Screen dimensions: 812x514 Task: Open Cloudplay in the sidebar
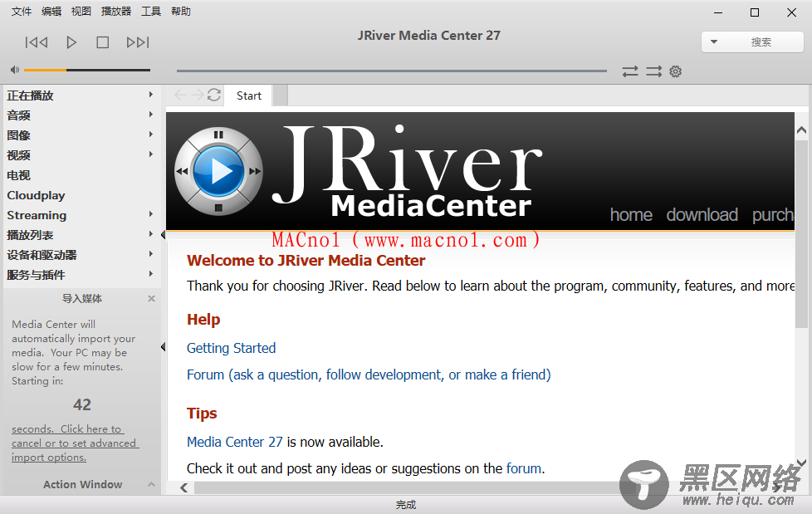[36, 195]
